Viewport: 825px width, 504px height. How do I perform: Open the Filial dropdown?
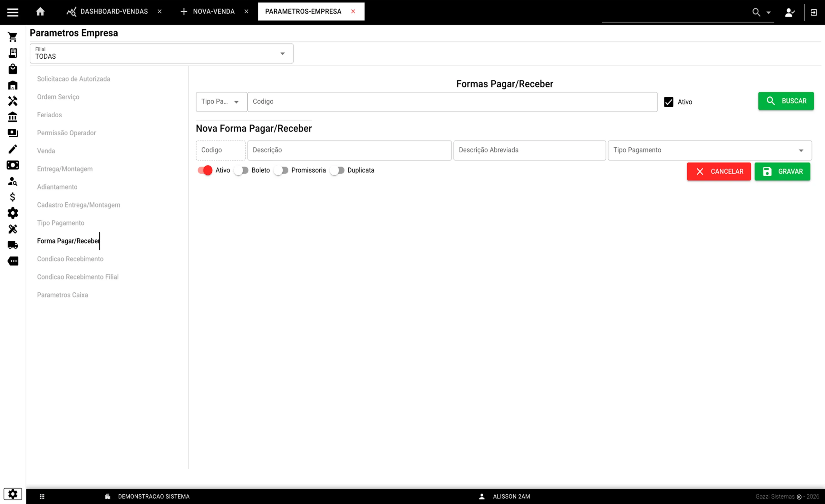pyautogui.click(x=161, y=53)
